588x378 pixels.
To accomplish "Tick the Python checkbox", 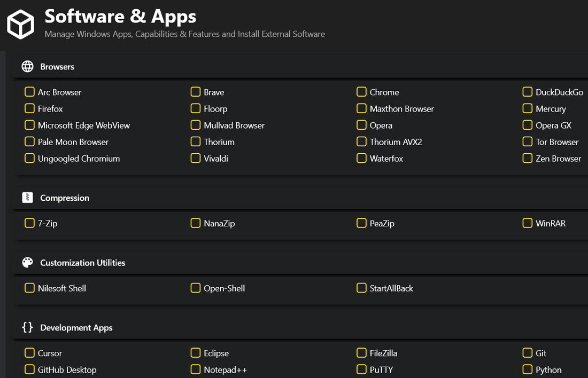I will [x=527, y=369].
